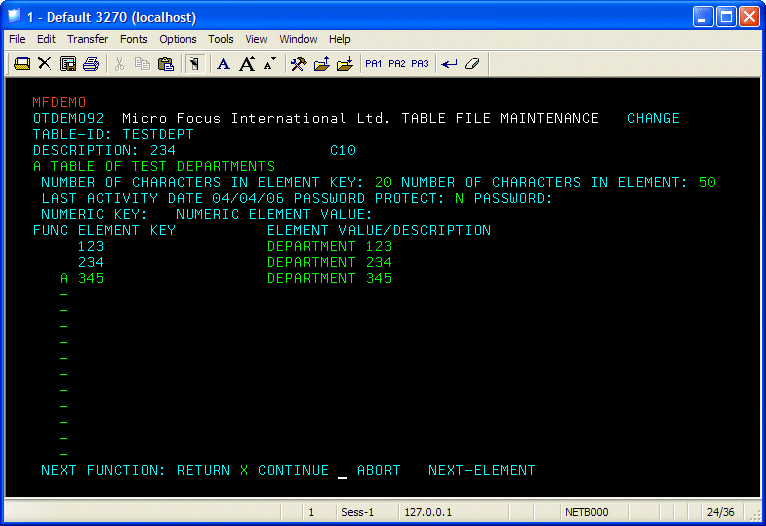
Task: Click the date 04/04/06
Action: pos(248,198)
